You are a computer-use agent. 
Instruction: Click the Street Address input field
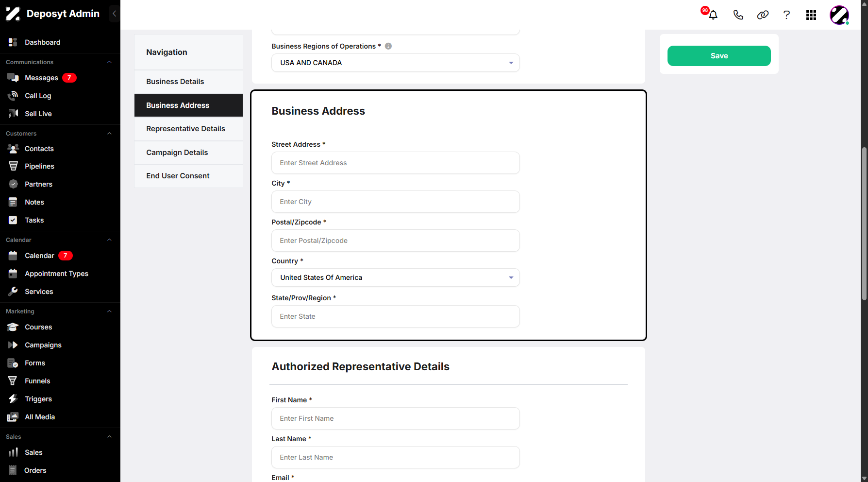coord(395,163)
